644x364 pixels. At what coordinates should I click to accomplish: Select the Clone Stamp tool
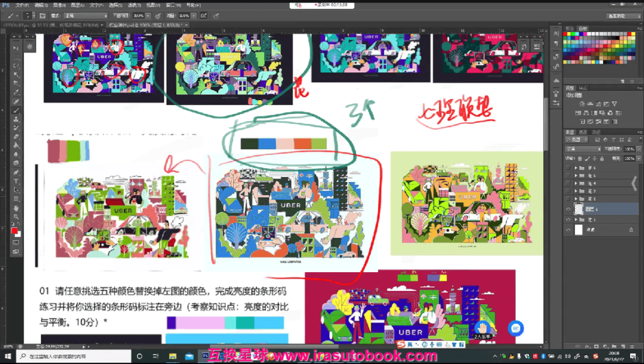click(x=16, y=119)
